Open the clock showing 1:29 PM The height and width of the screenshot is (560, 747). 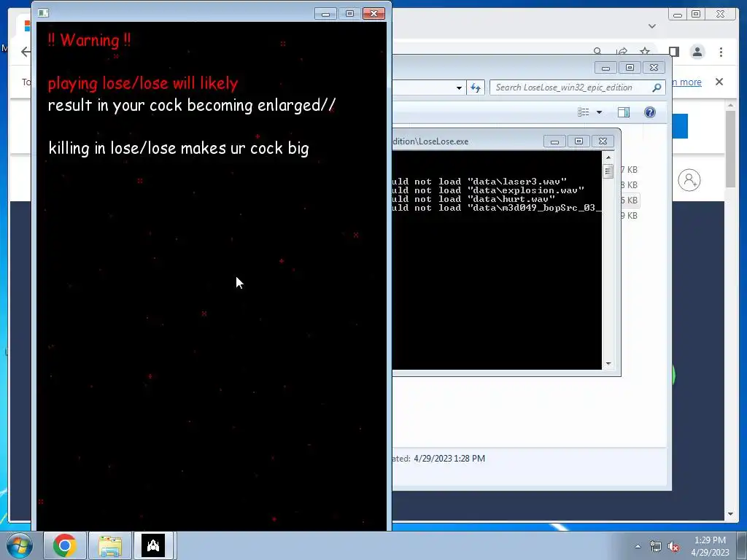click(x=710, y=546)
